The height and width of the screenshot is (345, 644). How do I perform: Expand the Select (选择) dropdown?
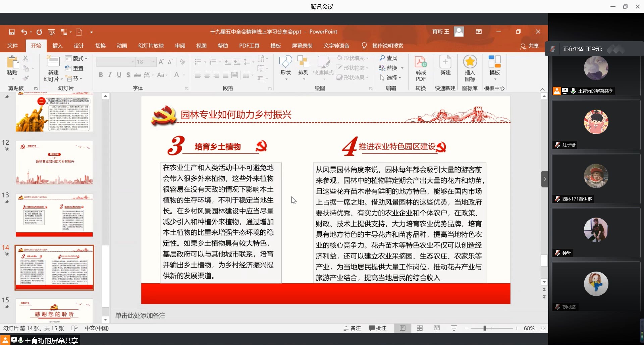[x=391, y=78]
